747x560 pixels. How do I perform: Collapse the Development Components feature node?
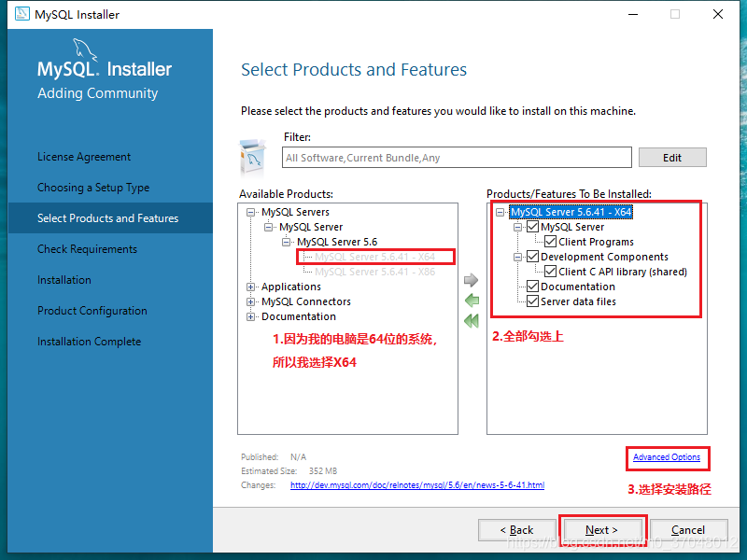point(517,258)
